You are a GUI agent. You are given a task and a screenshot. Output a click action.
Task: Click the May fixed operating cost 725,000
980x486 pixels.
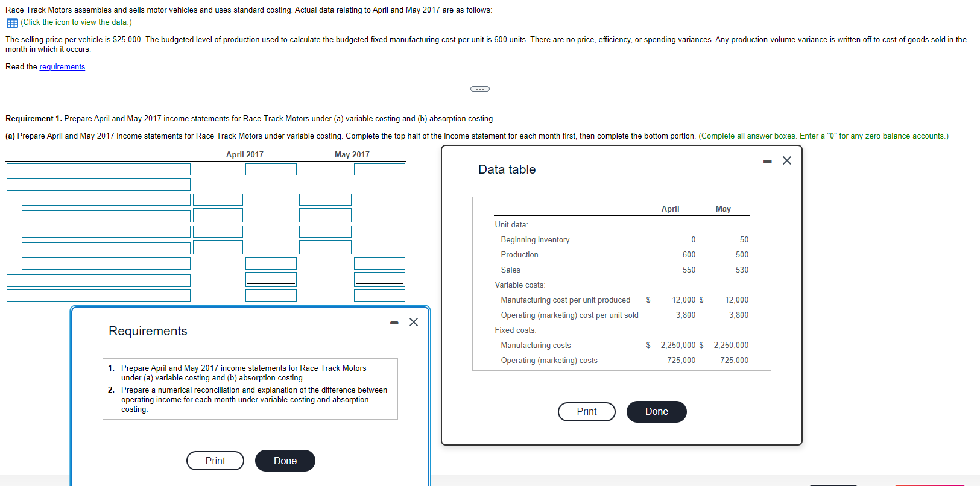tap(734, 361)
